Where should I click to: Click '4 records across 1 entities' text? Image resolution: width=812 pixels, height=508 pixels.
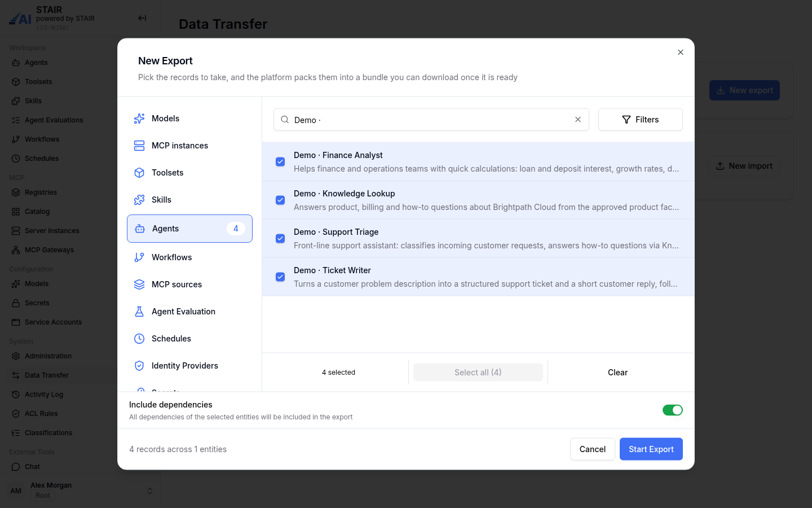pos(178,449)
